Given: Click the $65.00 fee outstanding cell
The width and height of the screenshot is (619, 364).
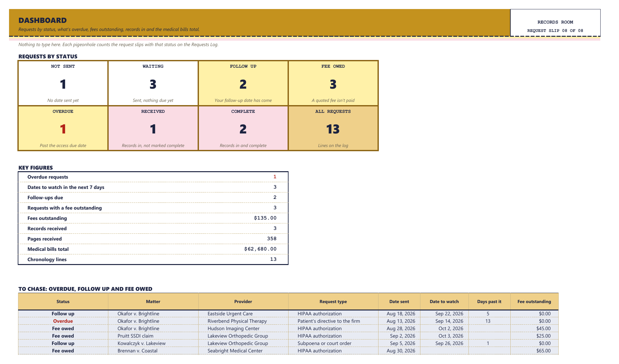Looking at the screenshot, I should pos(534,351).
